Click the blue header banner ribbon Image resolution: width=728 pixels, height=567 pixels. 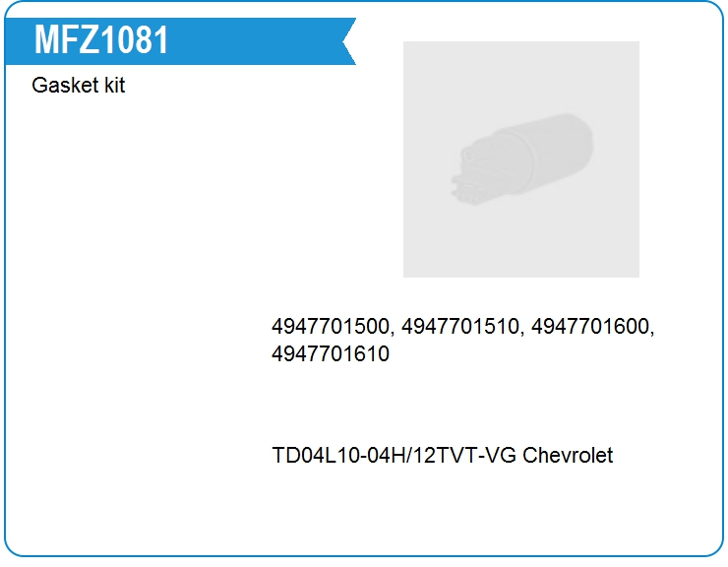coord(180,41)
